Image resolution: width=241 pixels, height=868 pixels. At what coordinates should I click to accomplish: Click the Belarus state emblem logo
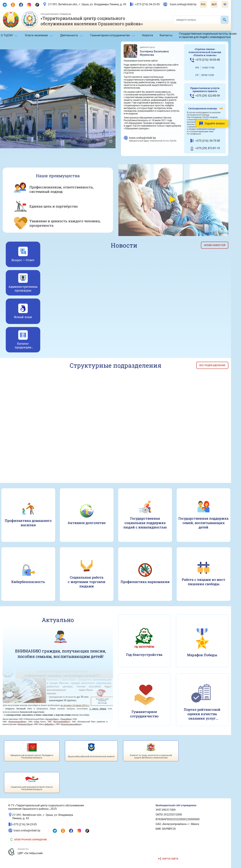(x=11, y=19)
